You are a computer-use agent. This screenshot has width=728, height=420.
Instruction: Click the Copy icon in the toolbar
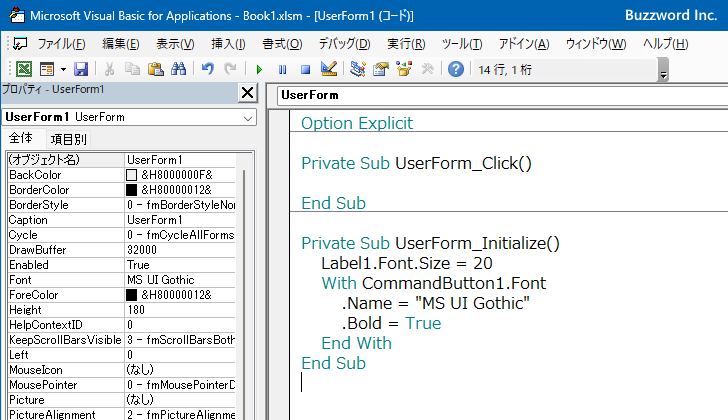[132, 69]
